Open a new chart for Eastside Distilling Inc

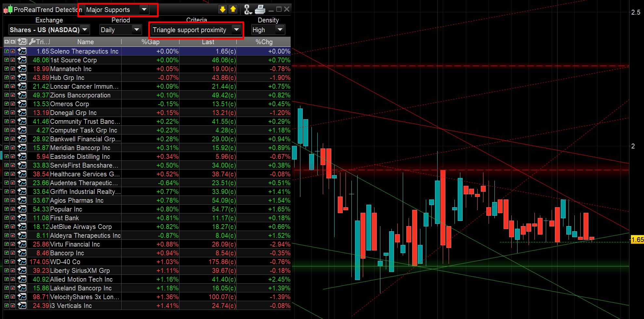pos(22,157)
